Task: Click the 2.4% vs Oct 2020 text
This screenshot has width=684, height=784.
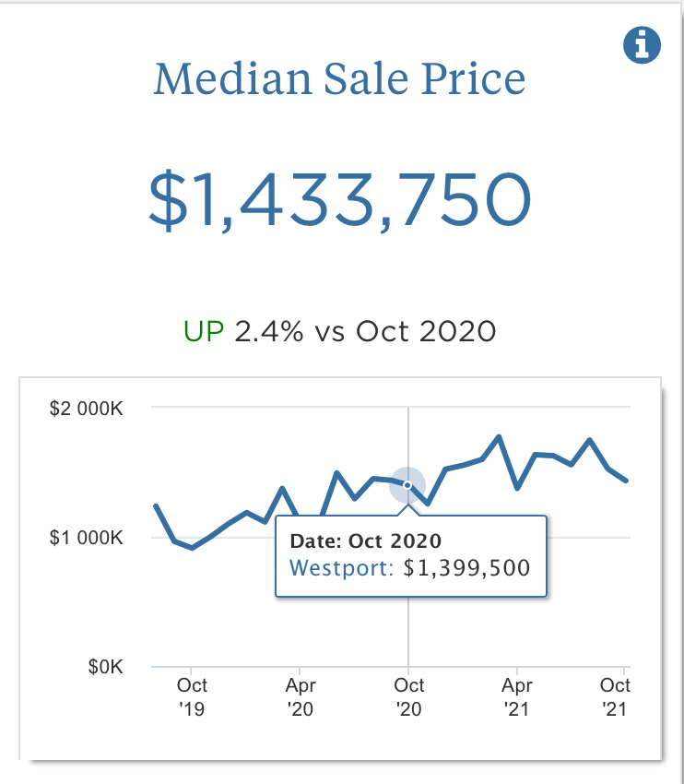Action: (365, 331)
